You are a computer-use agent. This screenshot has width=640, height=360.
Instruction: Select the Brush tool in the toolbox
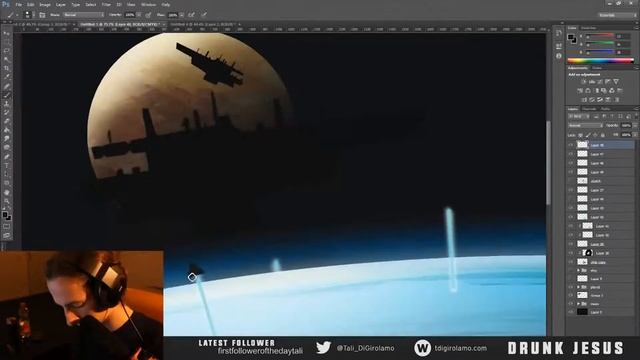pos(7,95)
